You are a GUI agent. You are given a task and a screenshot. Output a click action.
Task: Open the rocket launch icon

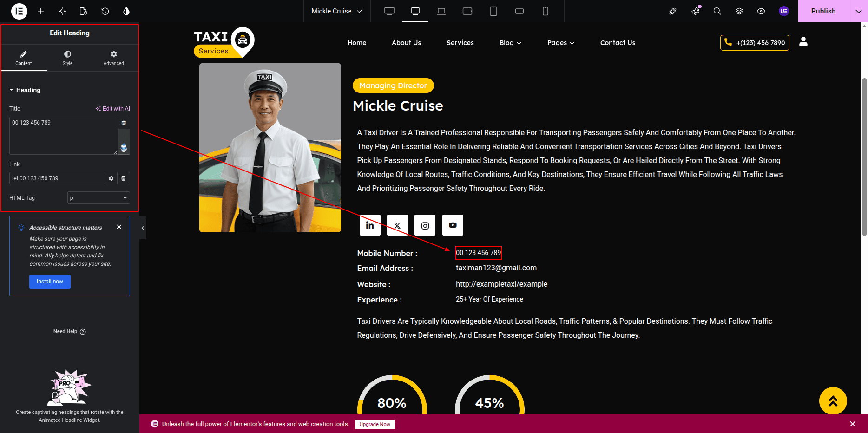point(673,11)
